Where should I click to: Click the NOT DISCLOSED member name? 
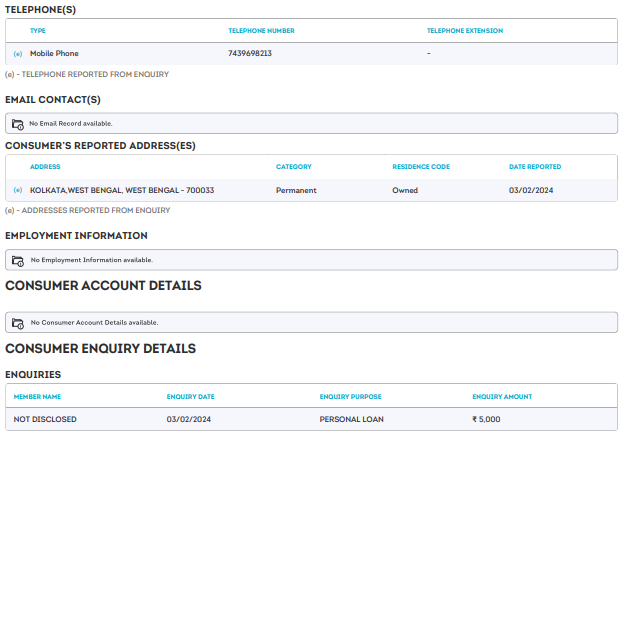click(x=45, y=419)
